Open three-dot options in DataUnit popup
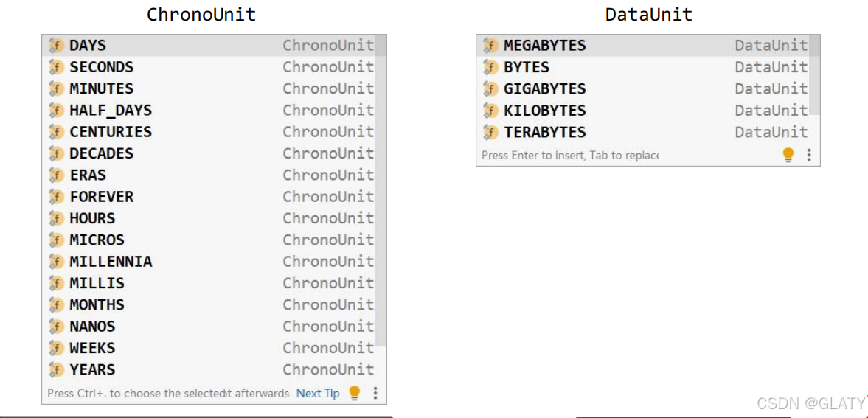Image resolution: width=868 pixels, height=418 pixels. coord(809,155)
